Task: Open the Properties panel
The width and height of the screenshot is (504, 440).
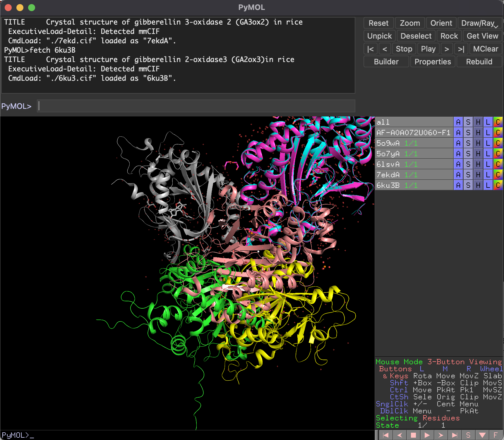Action: pos(433,62)
